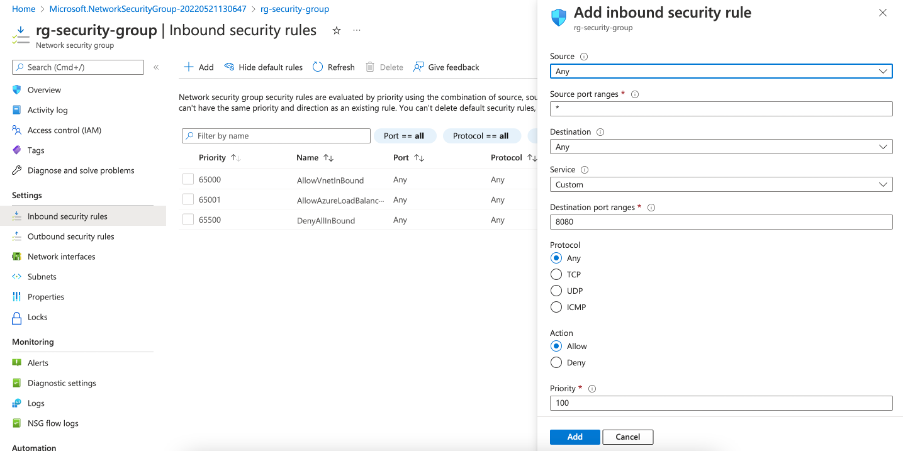Click the Diagnostic settings icon
The height and width of the screenshot is (452, 904).
click(x=17, y=383)
